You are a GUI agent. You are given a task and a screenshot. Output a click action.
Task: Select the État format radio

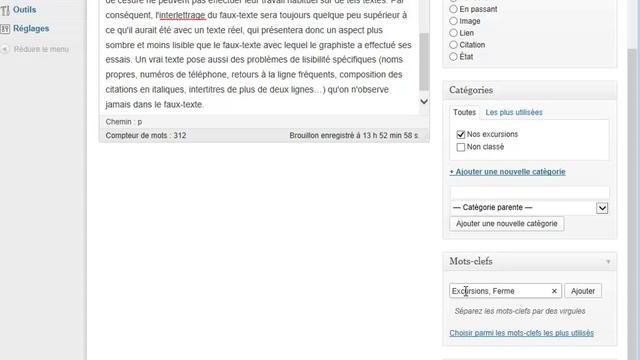tap(453, 56)
